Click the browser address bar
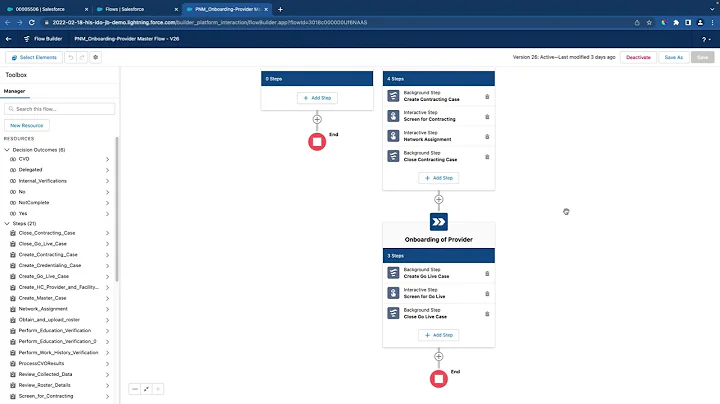This screenshot has width=720, height=404. coord(340,22)
